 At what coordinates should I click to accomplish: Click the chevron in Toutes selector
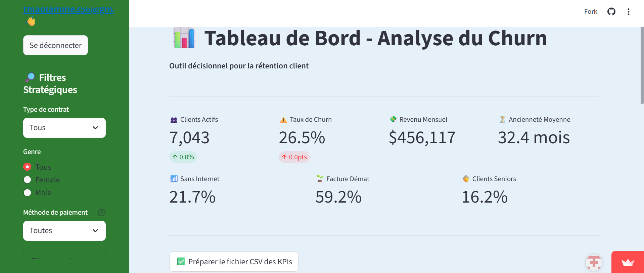pos(95,231)
